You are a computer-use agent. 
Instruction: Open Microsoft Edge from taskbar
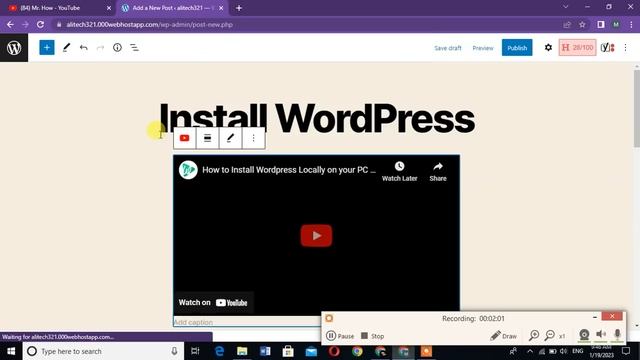tap(219, 351)
